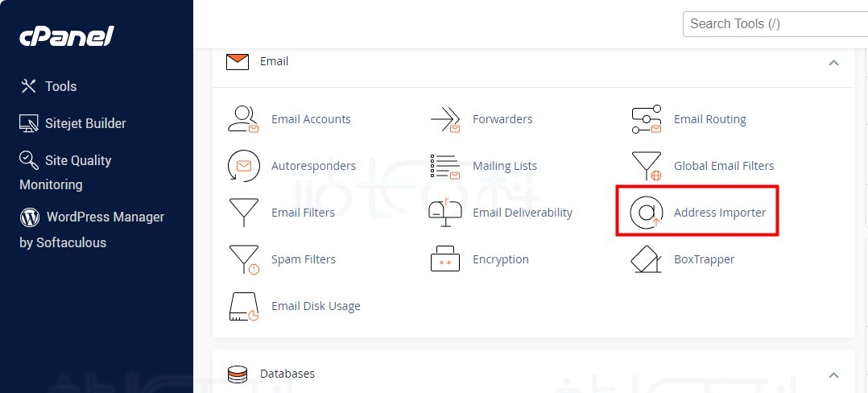The image size is (868, 393).
Task: Open the Email Routing icon
Action: point(647,119)
